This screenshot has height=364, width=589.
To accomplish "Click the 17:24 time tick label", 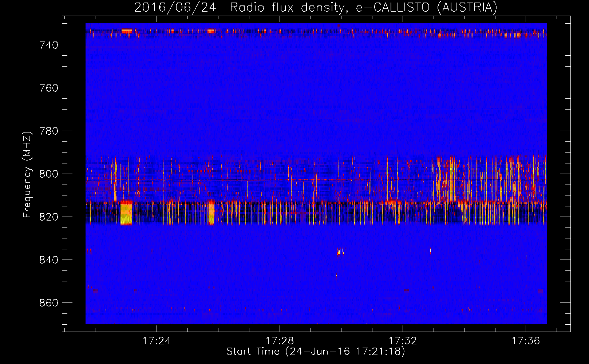I will pos(157,341).
